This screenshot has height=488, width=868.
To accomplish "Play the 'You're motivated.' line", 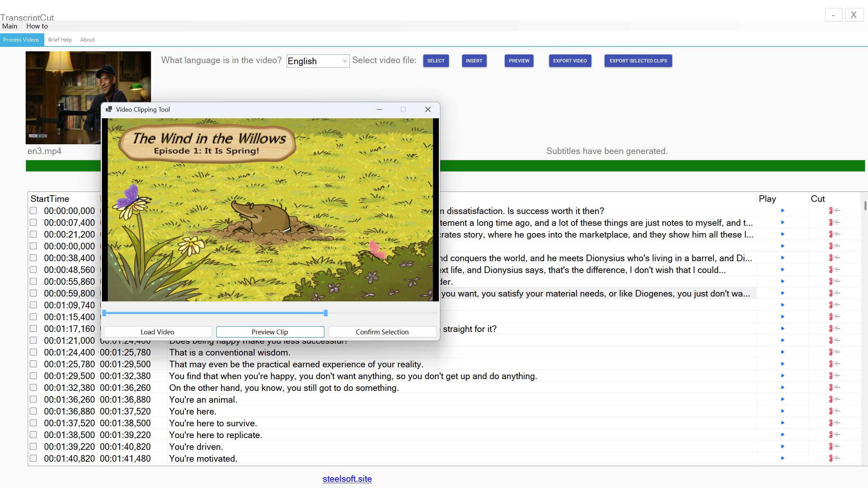I will click(782, 458).
